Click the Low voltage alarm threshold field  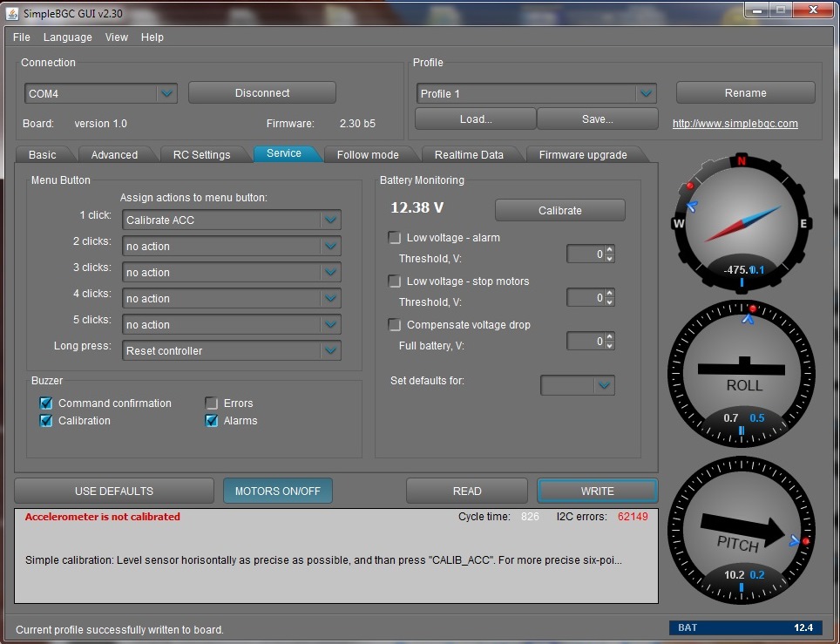pyautogui.click(x=585, y=254)
